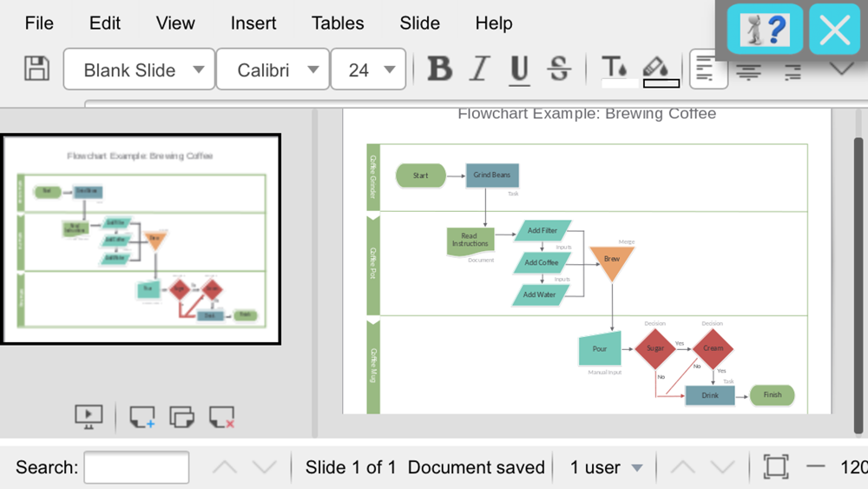Open the highlight color tool
The height and width of the screenshot is (489, 868).
click(661, 70)
